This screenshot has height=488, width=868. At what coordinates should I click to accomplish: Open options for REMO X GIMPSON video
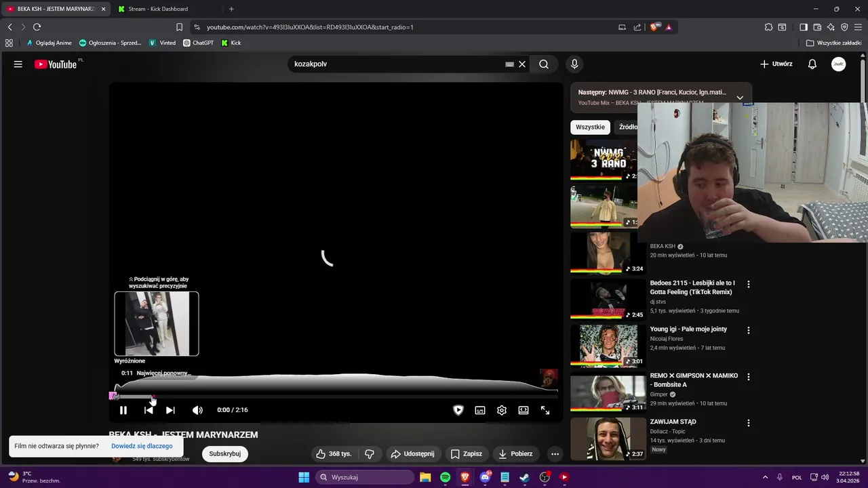tap(749, 377)
